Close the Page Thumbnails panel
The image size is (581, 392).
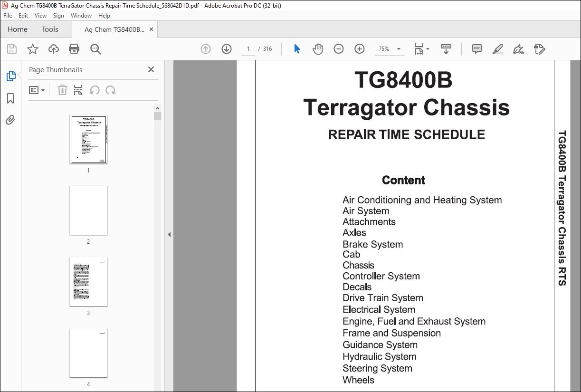point(151,69)
